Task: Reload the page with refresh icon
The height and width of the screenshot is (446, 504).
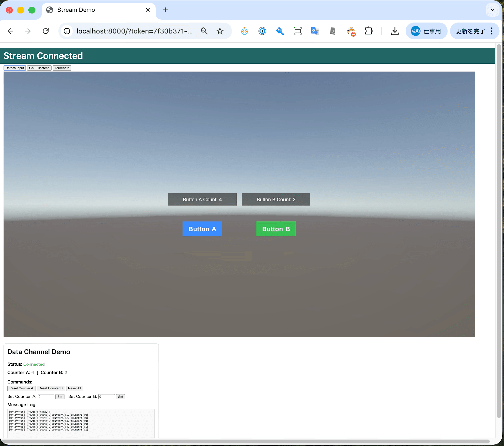Action: [x=46, y=31]
